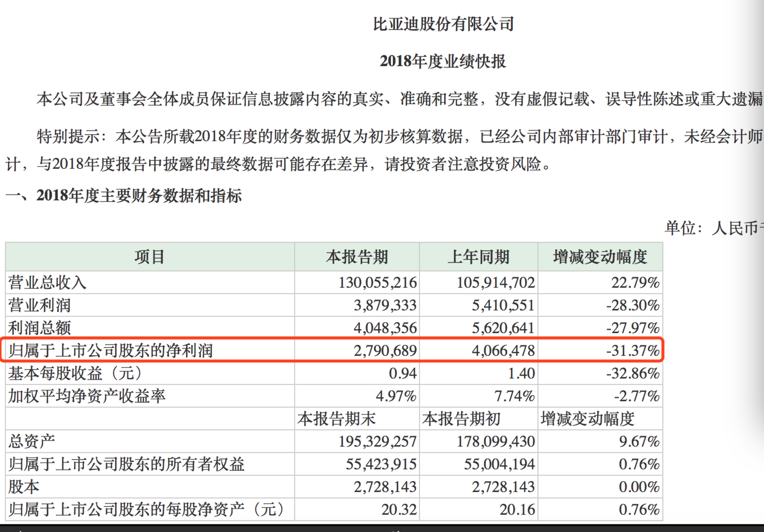Click the paragraph starting 本公司及董事会全体成员

coord(400,99)
